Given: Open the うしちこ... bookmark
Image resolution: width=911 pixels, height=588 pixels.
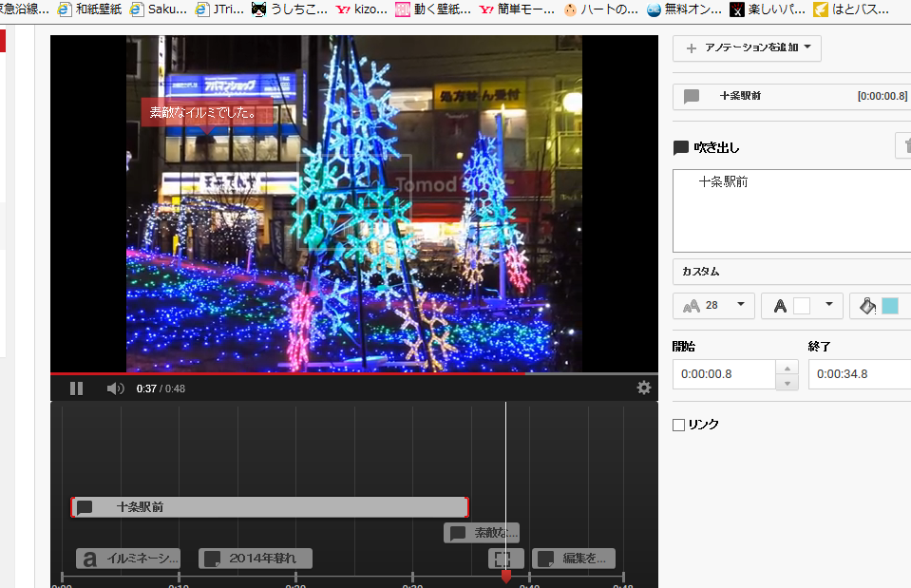Looking at the screenshot, I should pyautogui.click(x=290, y=9).
